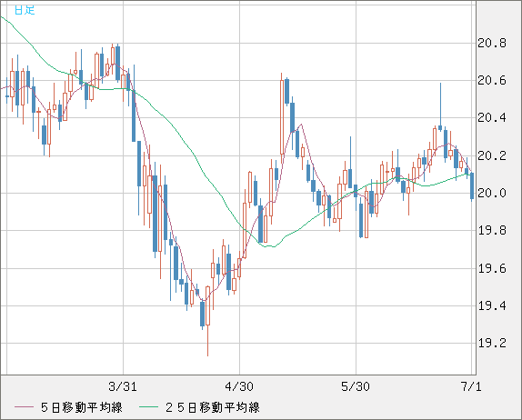Click the 日足 chart label
This screenshot has width=522, height=420.
click(x=25, y=9)
